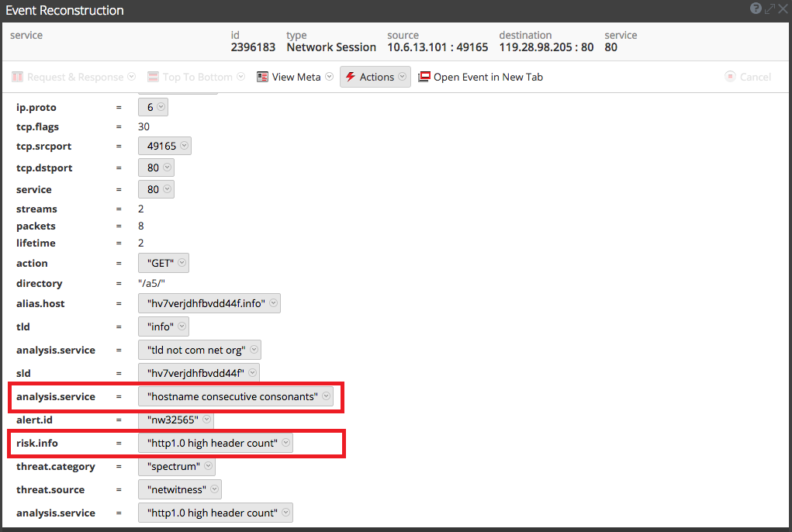
Task: Click the Request & Response layout icon
Action: coord(17,77)
